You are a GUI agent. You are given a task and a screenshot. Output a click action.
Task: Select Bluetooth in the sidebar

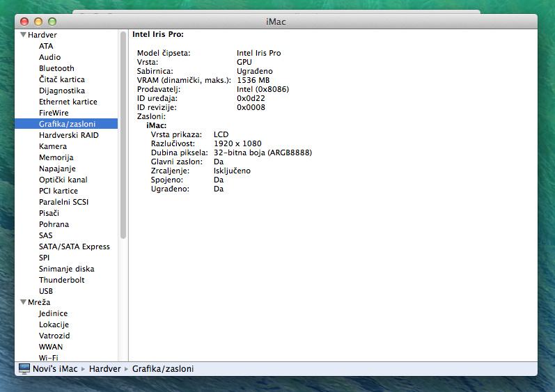[56, 68]
